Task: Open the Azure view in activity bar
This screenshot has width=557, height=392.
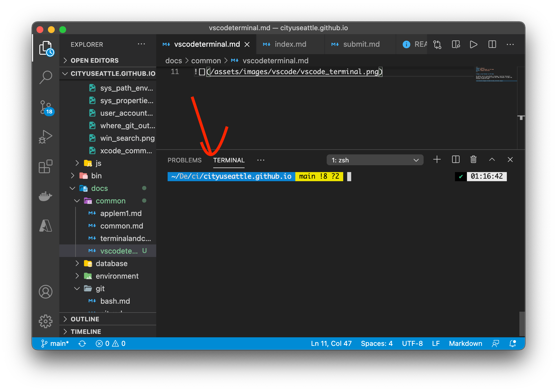Action: click(46, 226)
